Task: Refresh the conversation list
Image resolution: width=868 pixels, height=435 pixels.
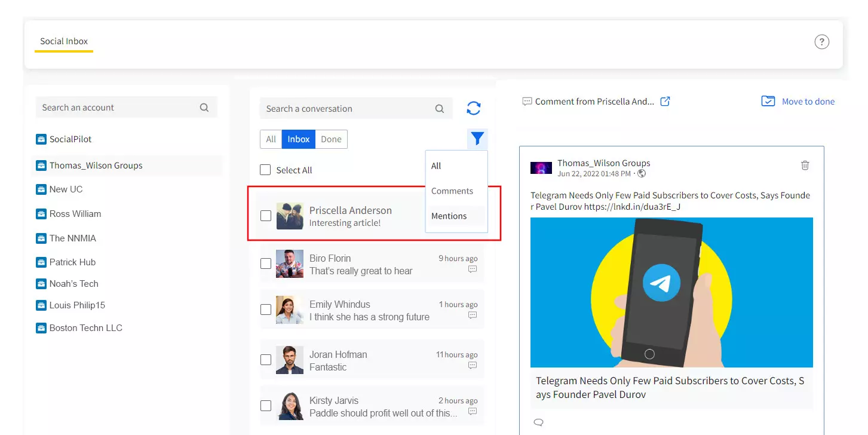Action: pos(473,108)
